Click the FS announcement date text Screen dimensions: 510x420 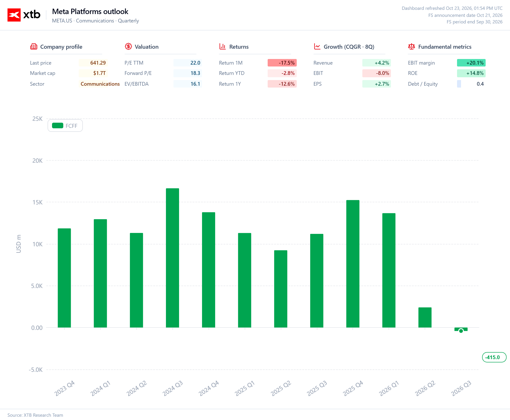[x=465, y=15]
